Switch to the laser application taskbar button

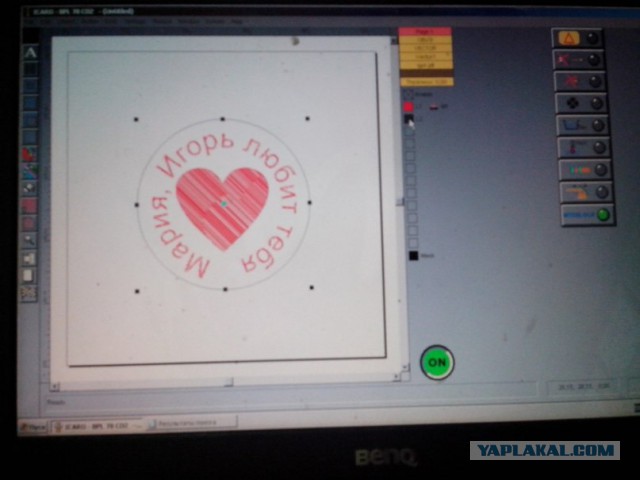[97, 426]
